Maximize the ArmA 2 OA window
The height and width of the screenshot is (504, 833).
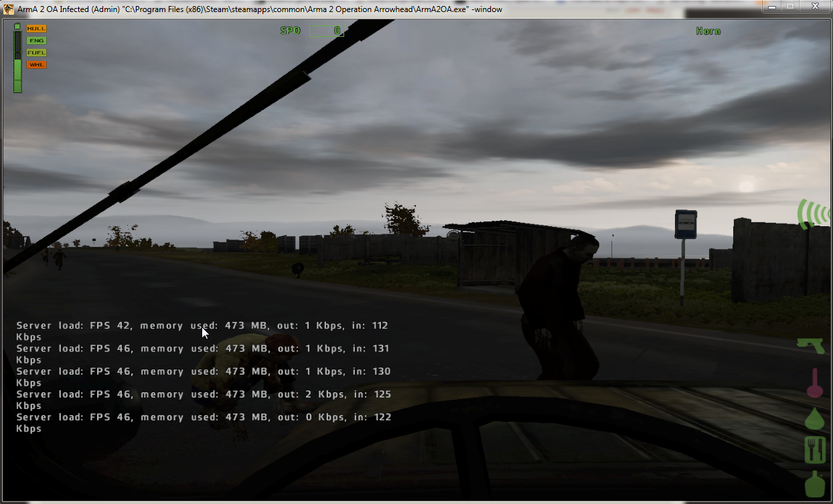tap(789, 6)
